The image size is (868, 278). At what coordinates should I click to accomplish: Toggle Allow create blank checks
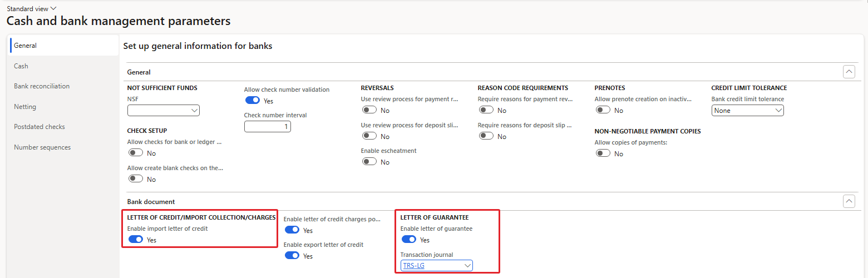(136, 179)
